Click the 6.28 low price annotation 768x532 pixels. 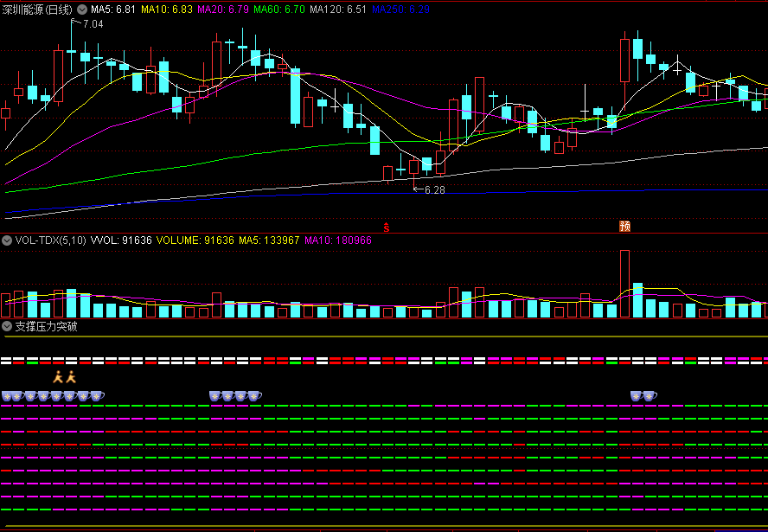point(434,190)
